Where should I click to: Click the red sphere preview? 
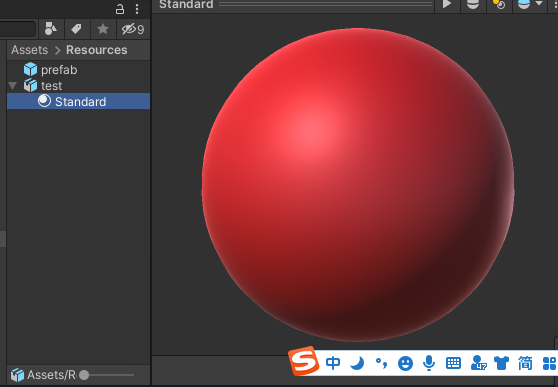[x=358, y=185]
